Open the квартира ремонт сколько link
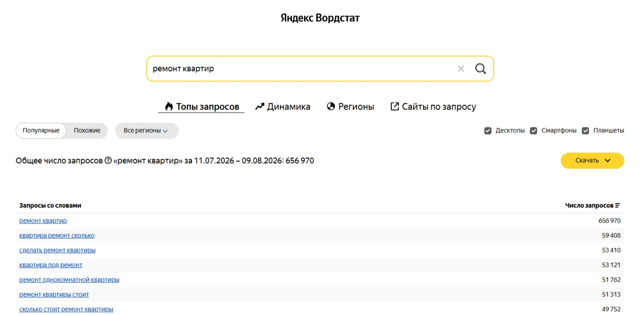 click(57, 236)
